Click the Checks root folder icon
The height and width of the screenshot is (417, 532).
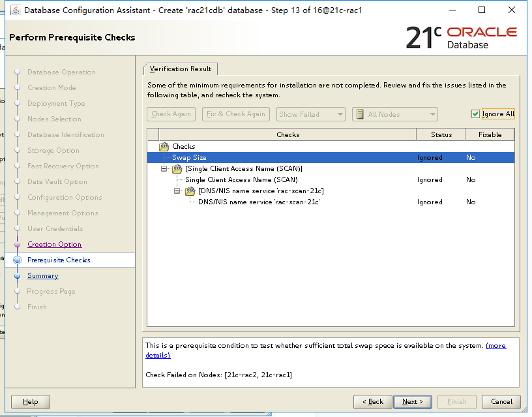(x=164, y=146)
